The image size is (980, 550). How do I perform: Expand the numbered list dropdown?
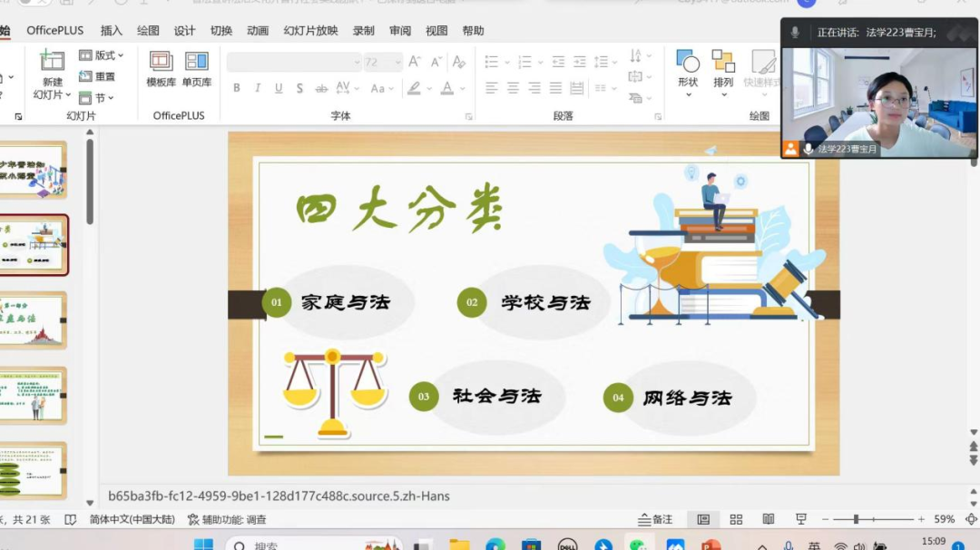(x=540, y=62)
